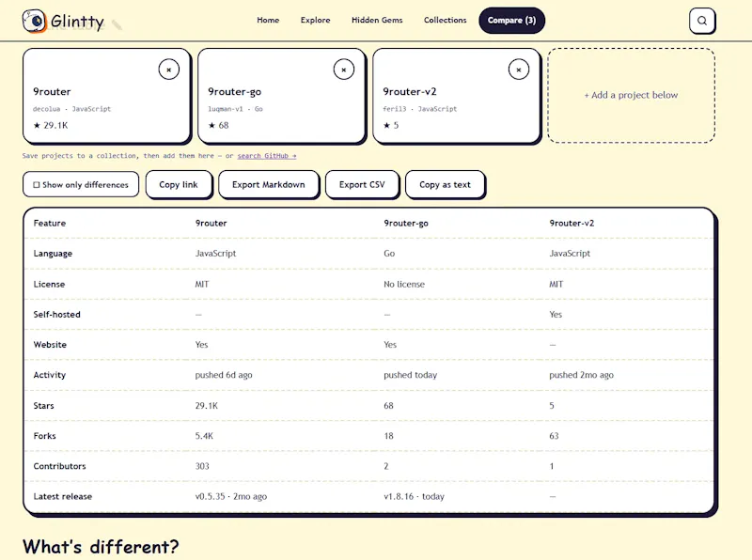Click 'v1.8.16 · today' release cell
Image resolution: width=752 pixels, height=560 pixels.
point(414,496)
